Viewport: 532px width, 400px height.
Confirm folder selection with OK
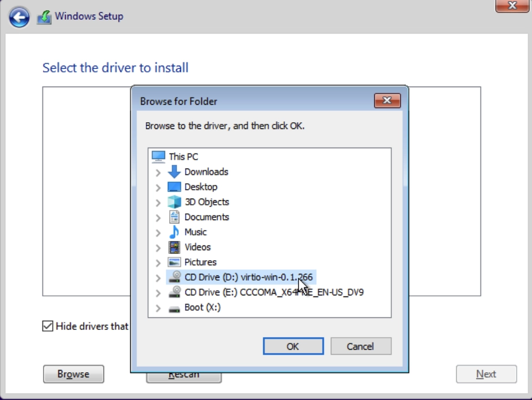click(x=293, y=346)
